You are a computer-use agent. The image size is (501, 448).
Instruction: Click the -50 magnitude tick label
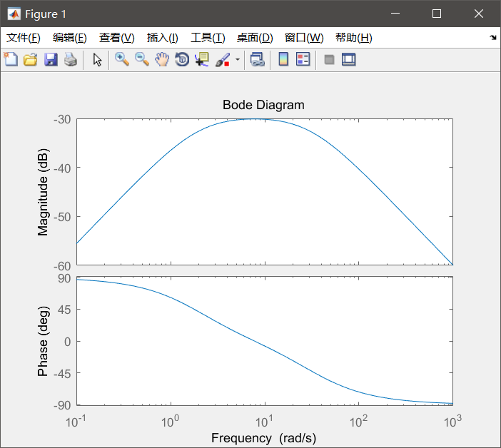62,217
